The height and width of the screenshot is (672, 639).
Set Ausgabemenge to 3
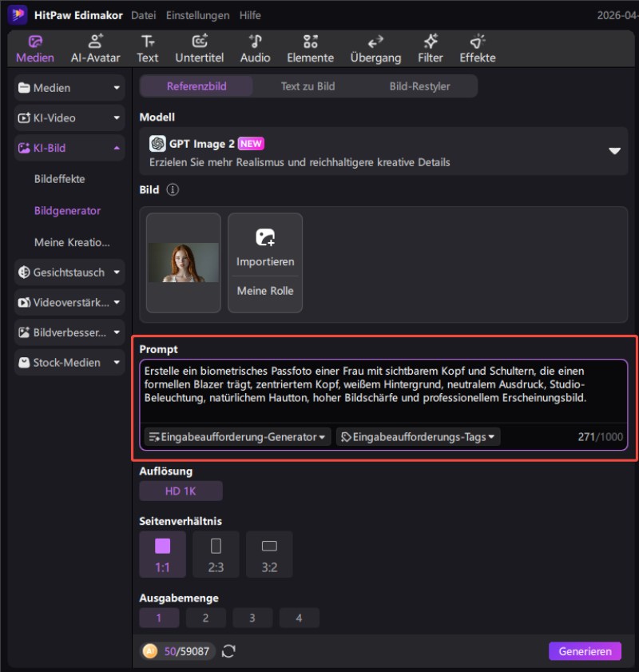tap(252, 618)
